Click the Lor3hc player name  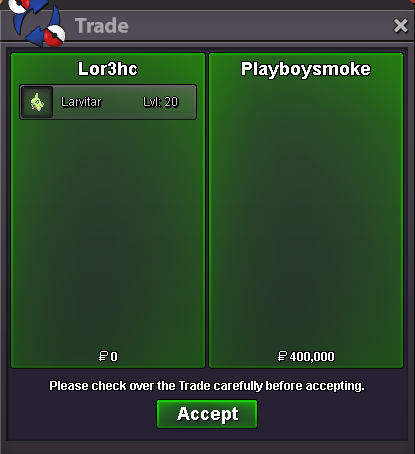[x=108, y=69]
